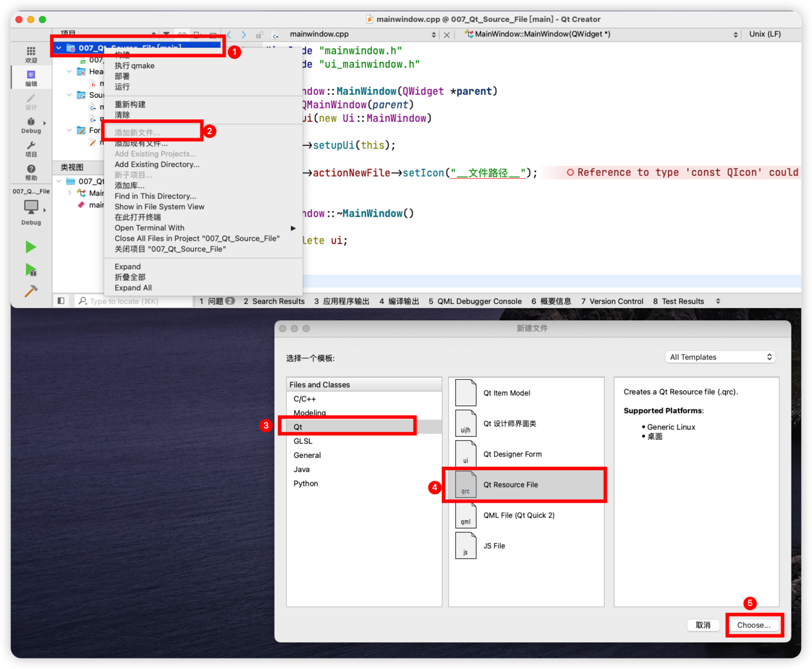Focus the Type to locate search field

point(135,301)
